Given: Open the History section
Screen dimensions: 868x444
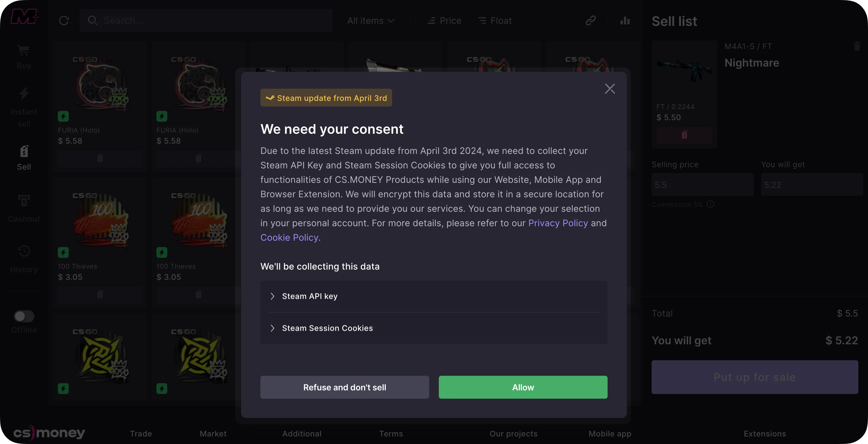Looking at the screenshot, I should (x=24, y=259).
